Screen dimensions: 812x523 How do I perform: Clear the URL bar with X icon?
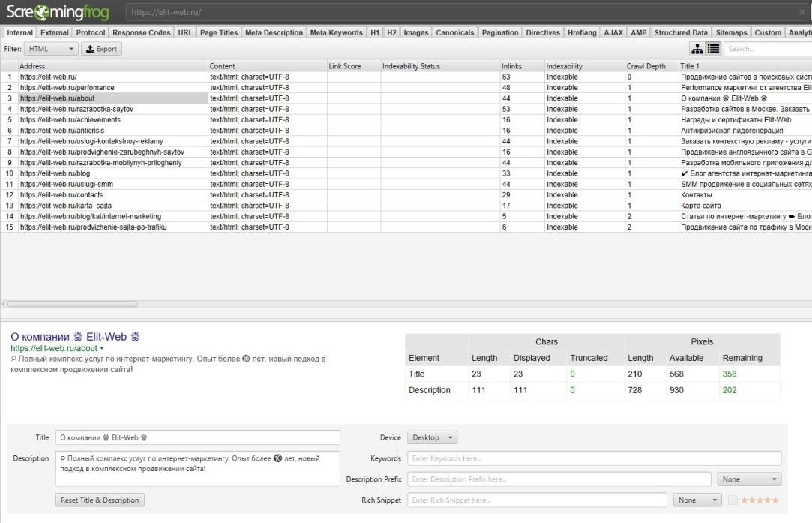802,11
